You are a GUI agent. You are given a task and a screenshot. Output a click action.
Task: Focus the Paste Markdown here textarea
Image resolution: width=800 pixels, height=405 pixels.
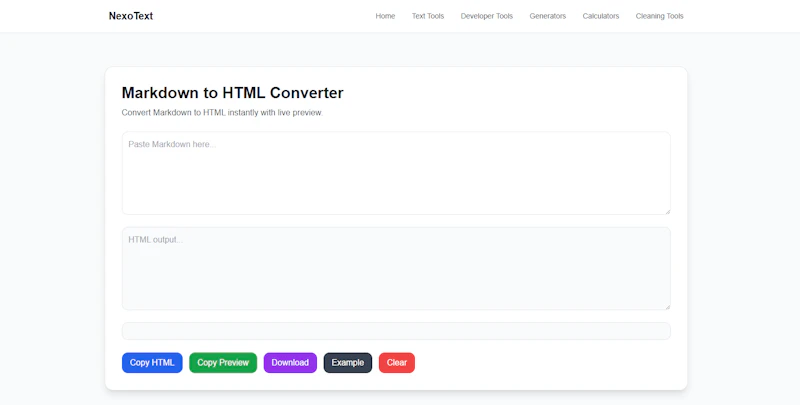tap(396, 173)
